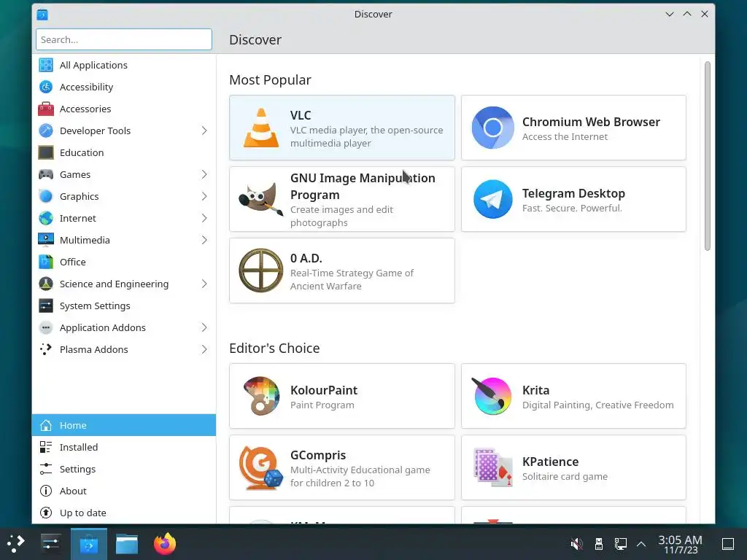Click the Developer Tools hammer icon
The width and height of the screenshot is (747, 560).
coord(46,131)
